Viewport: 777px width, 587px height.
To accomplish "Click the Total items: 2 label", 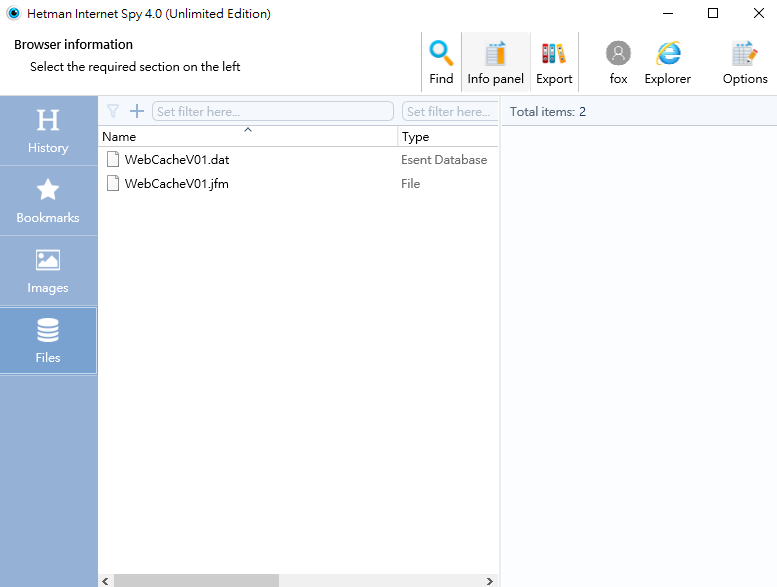I will [548, 111].
